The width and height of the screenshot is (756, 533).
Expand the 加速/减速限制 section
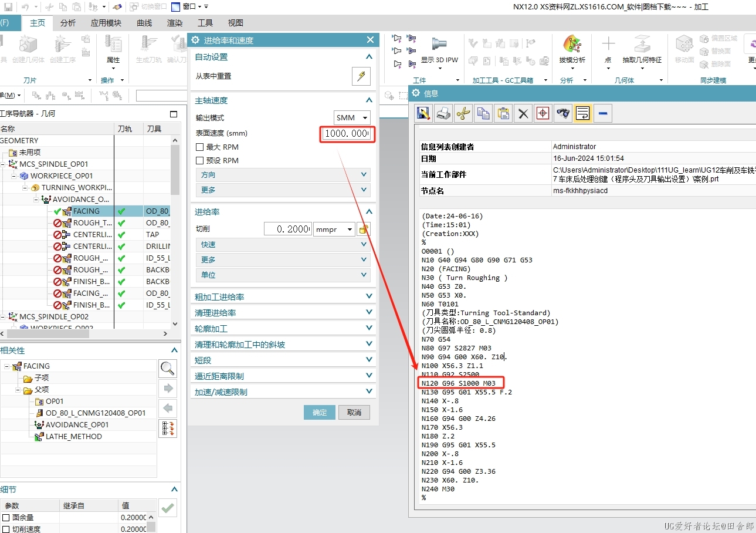tap(282, 392)
